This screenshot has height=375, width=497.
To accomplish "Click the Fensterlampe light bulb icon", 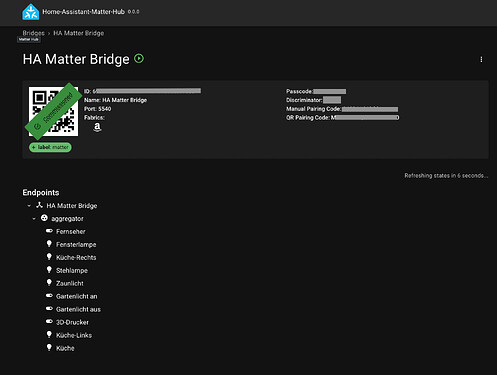I will tap(49, 244).
